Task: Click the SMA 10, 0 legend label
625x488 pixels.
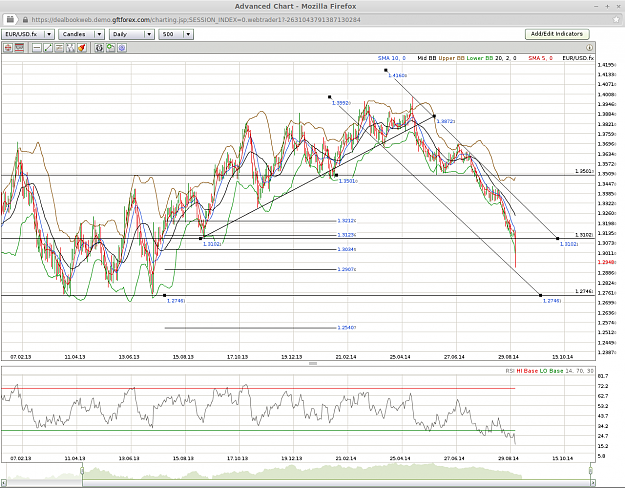Action: point(391,58)
